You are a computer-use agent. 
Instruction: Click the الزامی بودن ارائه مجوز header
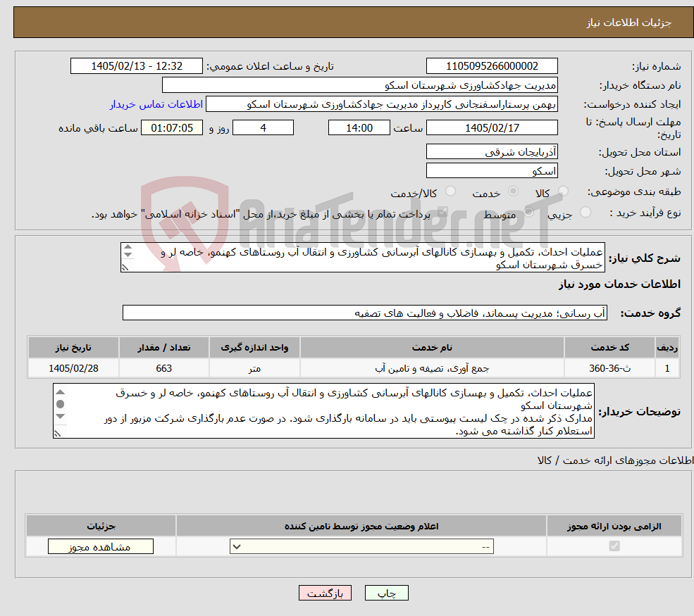click(x=614, y=526)
